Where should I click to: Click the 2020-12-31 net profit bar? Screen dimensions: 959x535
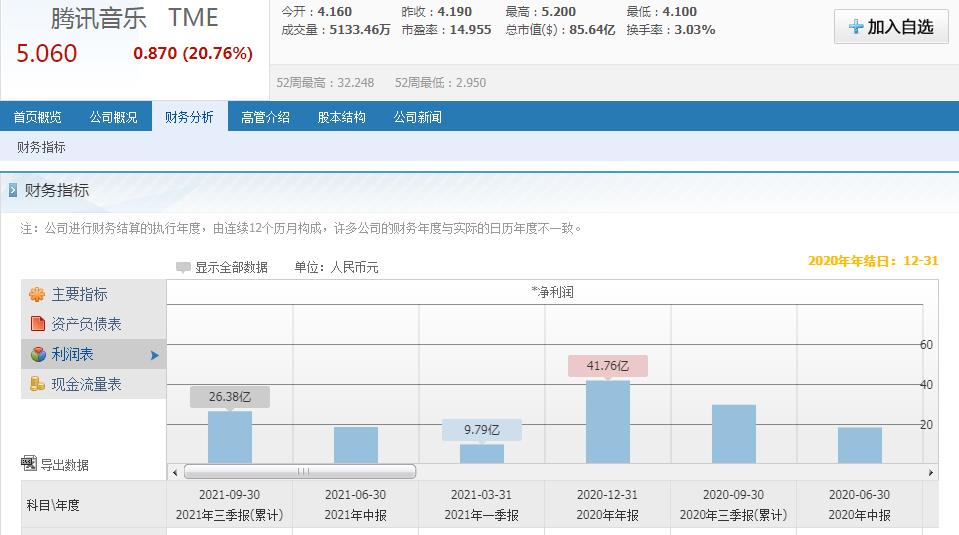[x=608, y=421]
